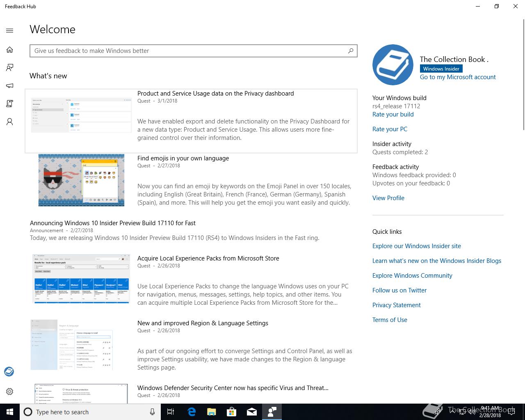Open Windows Start button
Screen dimensions: 525x420
10,412
